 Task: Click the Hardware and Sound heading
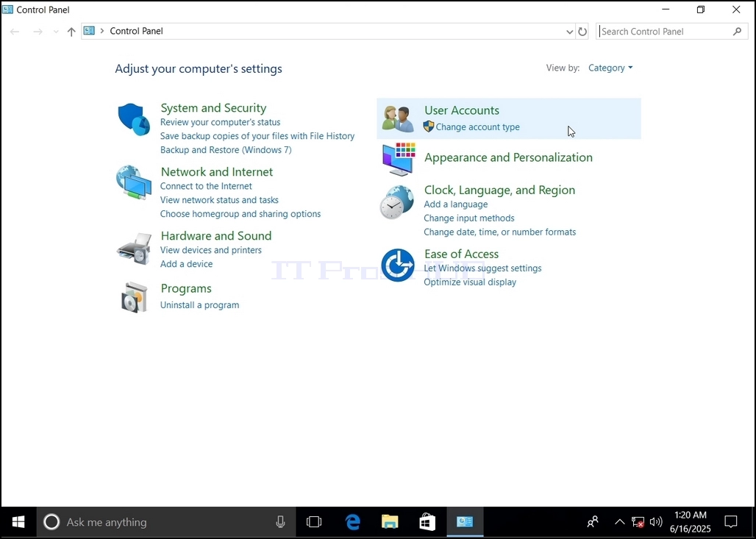pos(216,236)
